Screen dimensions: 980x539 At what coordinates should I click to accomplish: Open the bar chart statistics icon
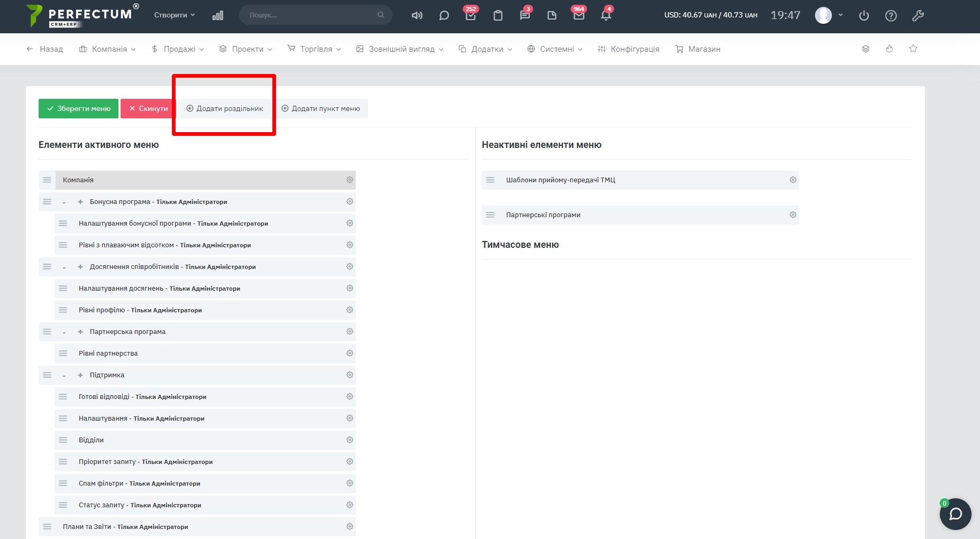click(x=217, y=15)
